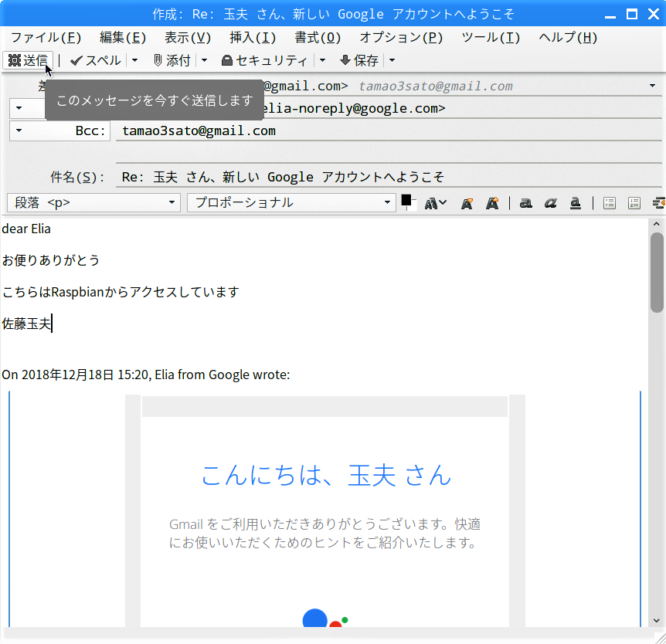Click the black text color swatch
The width and height of the screenshot is (666, 644).
tap(406, 200)
